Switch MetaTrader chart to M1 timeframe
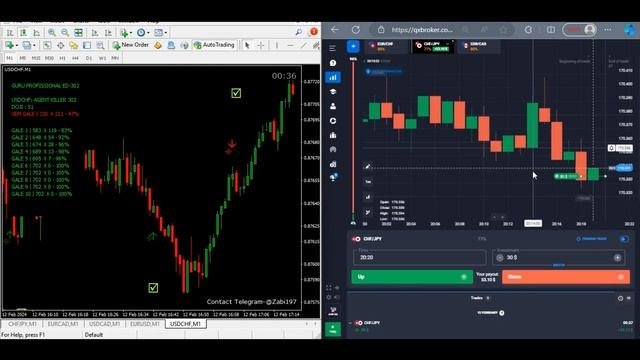 9,58
